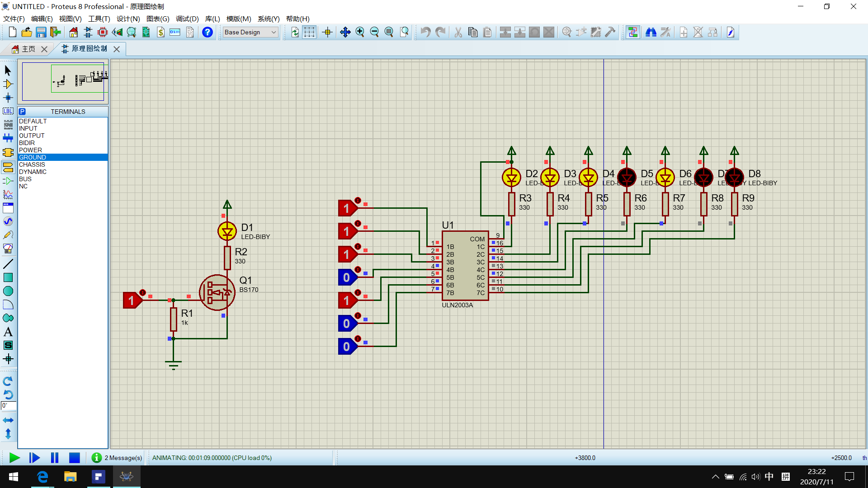
Task: Select the Wire Label Mode tool
Action: [x=8, y=111]
